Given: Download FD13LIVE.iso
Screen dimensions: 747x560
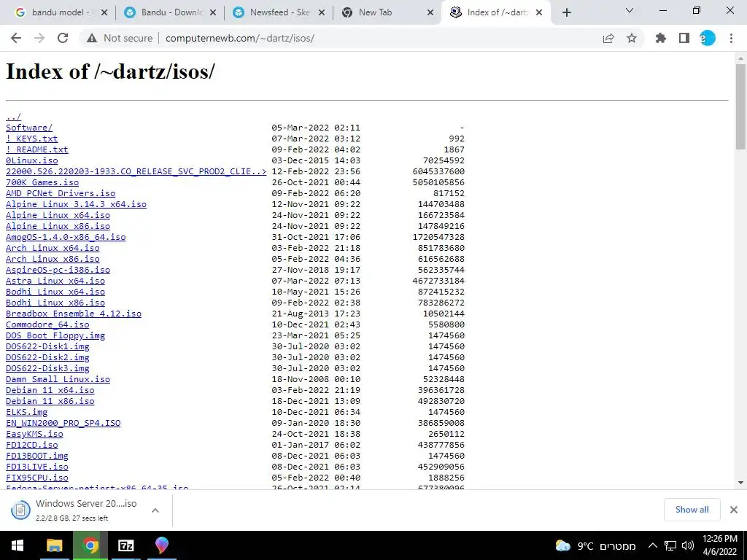Looking at the screenshot, I should pyautogui.click(x=37, y=467).
